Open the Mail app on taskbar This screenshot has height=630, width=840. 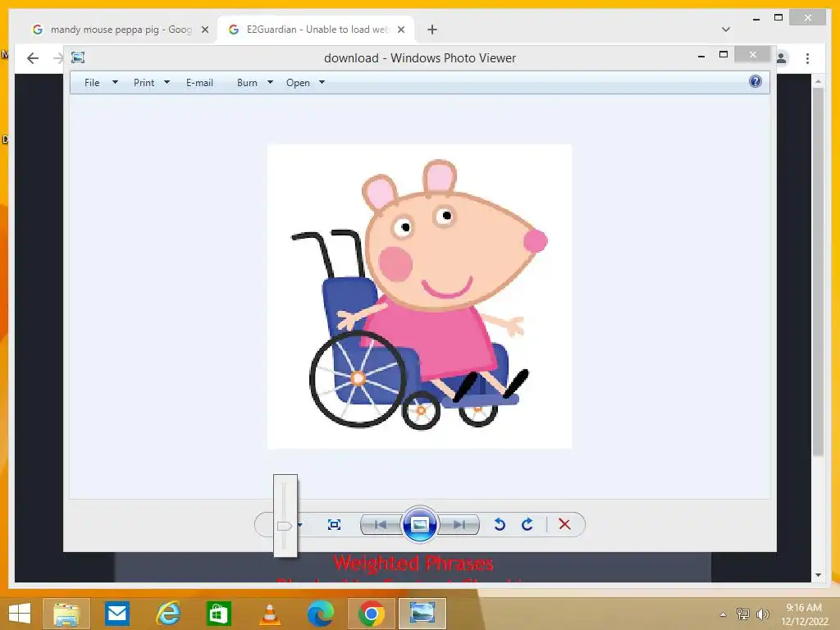click(x=116, y=614)
